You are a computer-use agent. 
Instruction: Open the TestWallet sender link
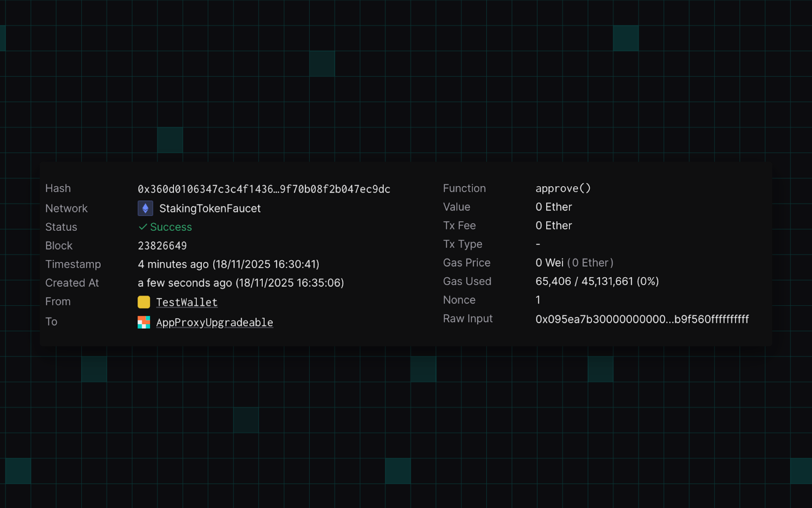(187, 302)
